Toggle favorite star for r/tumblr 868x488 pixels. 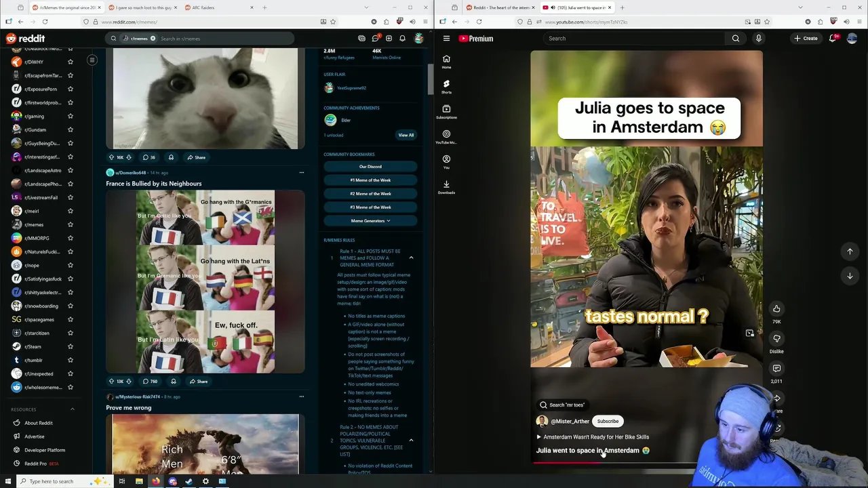70,360
